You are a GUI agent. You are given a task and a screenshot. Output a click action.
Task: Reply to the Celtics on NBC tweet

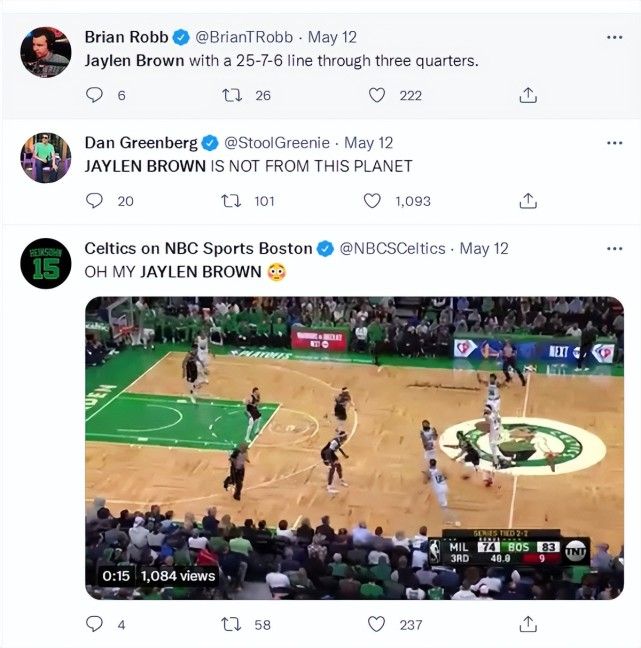(x=95, y=624)
